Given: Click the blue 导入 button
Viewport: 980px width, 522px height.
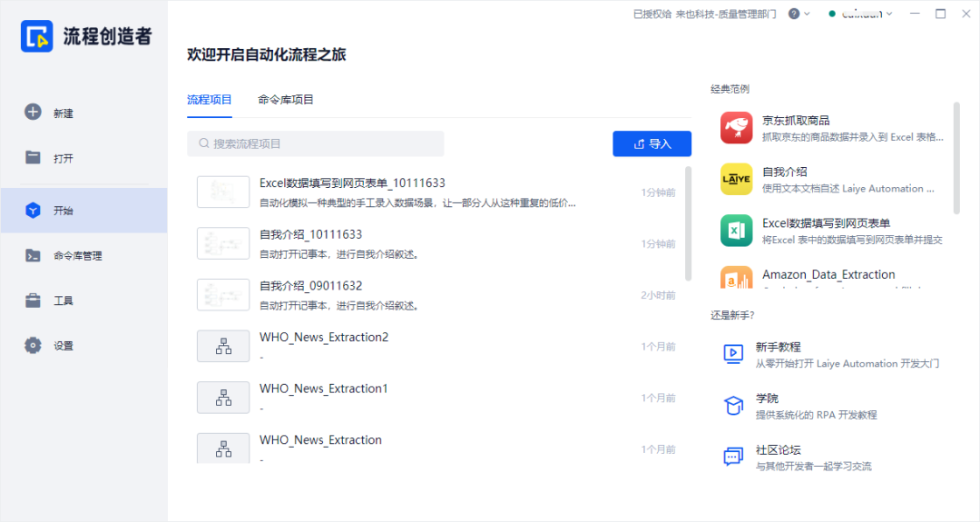Looking at the screenshot, I should coord(652,143).
